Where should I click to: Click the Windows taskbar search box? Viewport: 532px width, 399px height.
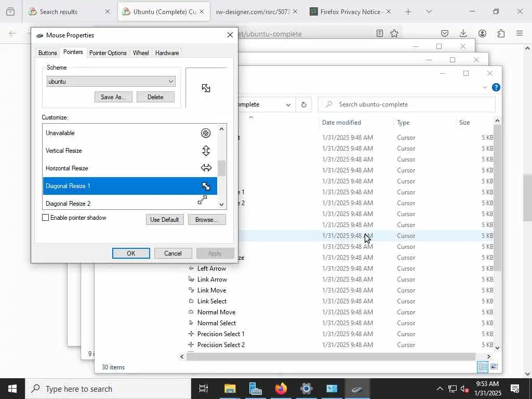108,389
